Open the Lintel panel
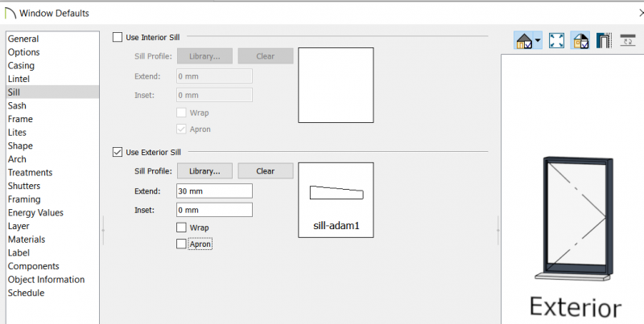Viewport: 644px width, 324px height. (19, 79)
